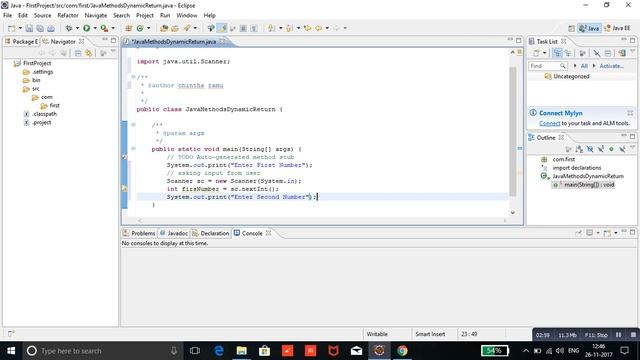Click the Next Annotation toolbar icon
This screenshot has height=360, width=640.
(x=271, y=28)
